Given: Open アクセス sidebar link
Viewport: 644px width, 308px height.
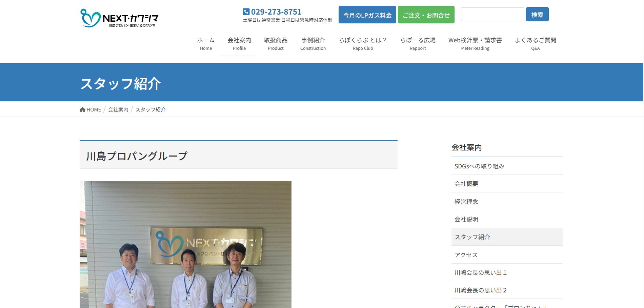Looking at the screenshot, I should click(x=466, y=255).
